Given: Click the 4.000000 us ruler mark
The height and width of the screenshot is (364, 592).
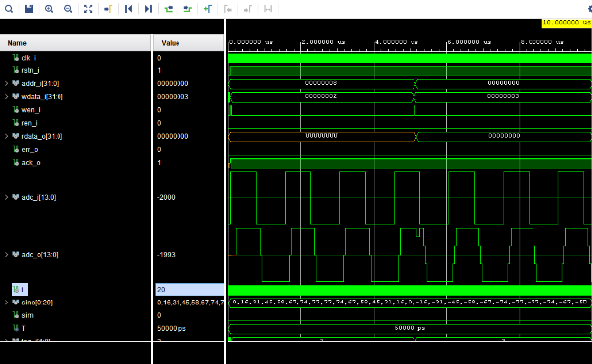Looking at the screenshot, I should (397, 42).
